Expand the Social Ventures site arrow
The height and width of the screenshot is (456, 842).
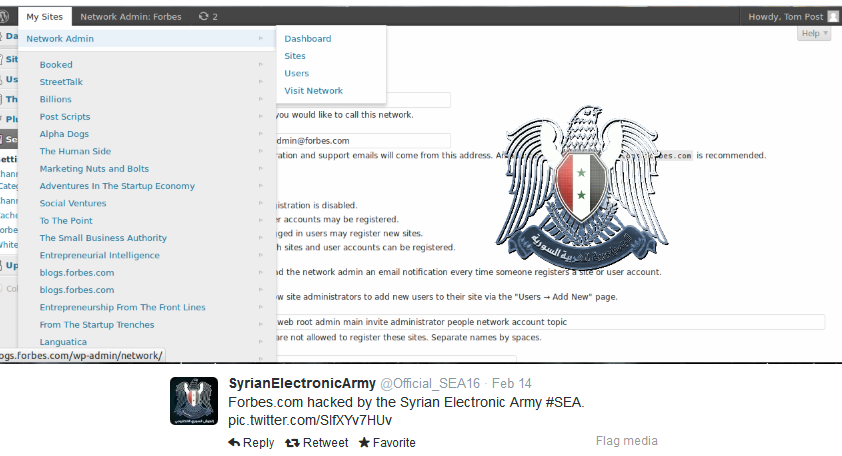tap(260, 203)
